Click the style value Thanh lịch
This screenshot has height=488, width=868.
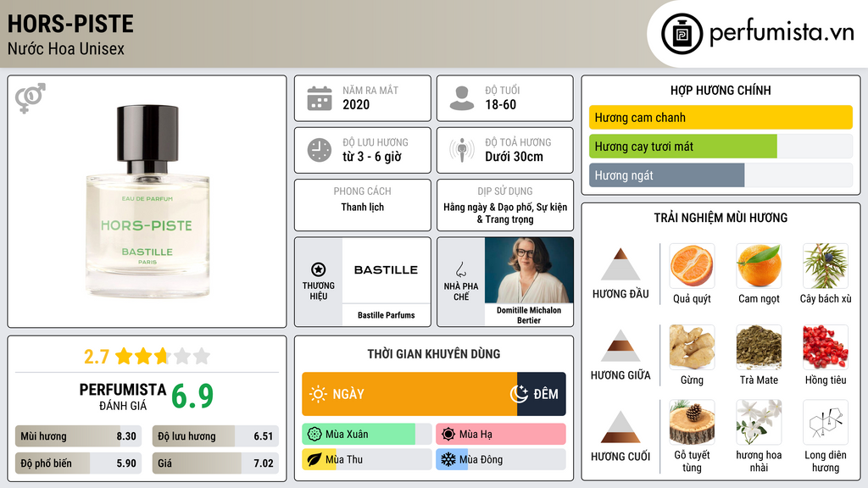click(x=363, y=207)
